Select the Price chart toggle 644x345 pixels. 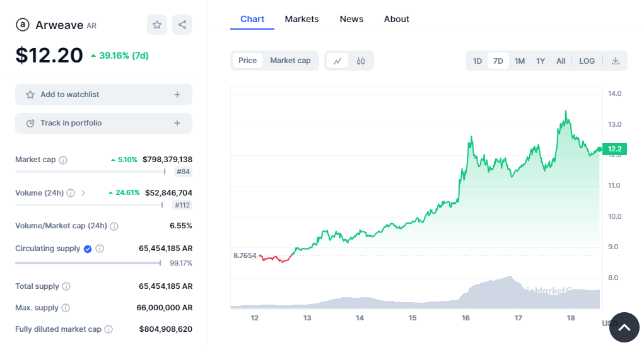[x=247, y=61]
